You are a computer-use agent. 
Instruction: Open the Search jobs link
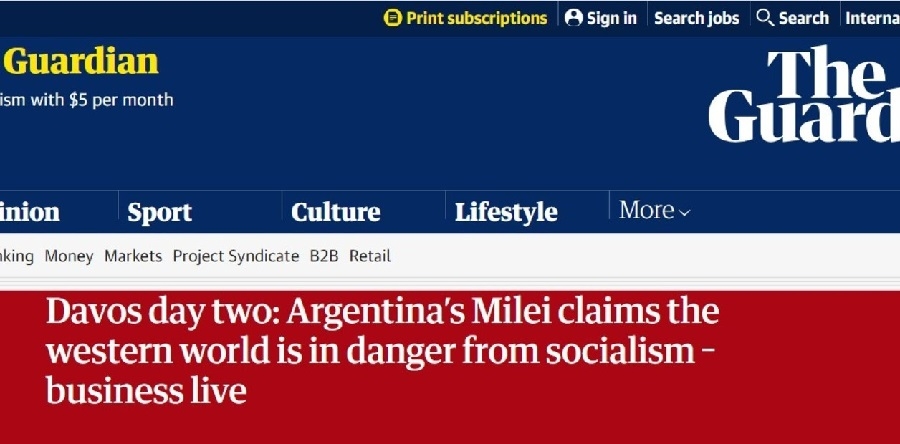click(x=696, y=18)
